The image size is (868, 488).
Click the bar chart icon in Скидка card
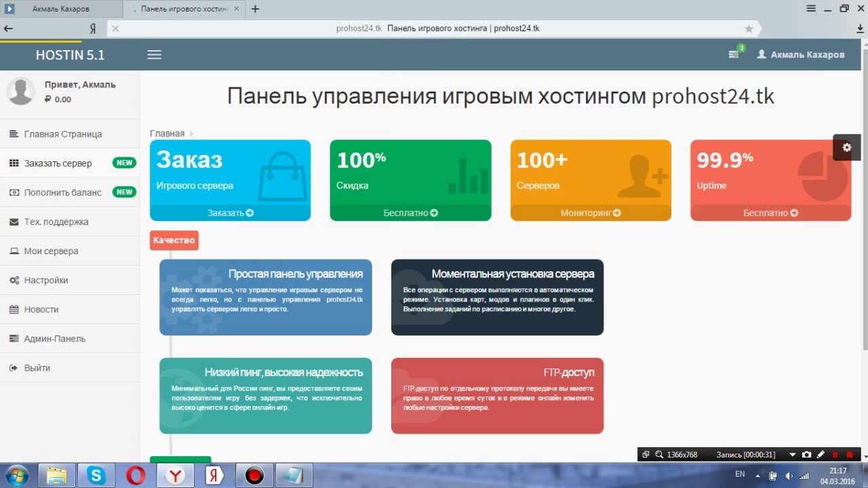click(x=468, y=176)
